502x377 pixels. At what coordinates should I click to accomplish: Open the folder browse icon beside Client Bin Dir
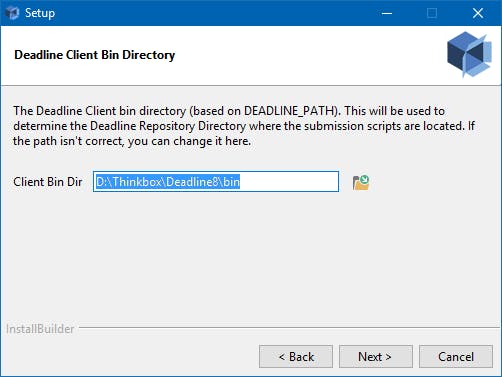coord(361,182)
